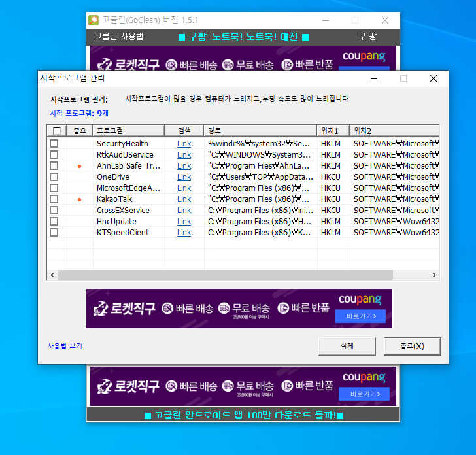Screen dimensions: 476x455
Task: Click the 쿠팡-노트북! 노트북! 대전 banner text
Action: [x=243, y=37]
